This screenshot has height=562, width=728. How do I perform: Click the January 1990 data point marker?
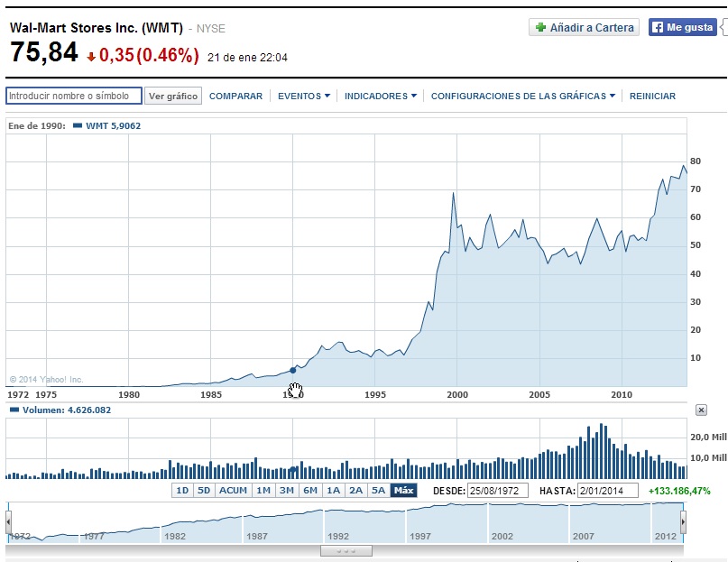coord(292,370)
